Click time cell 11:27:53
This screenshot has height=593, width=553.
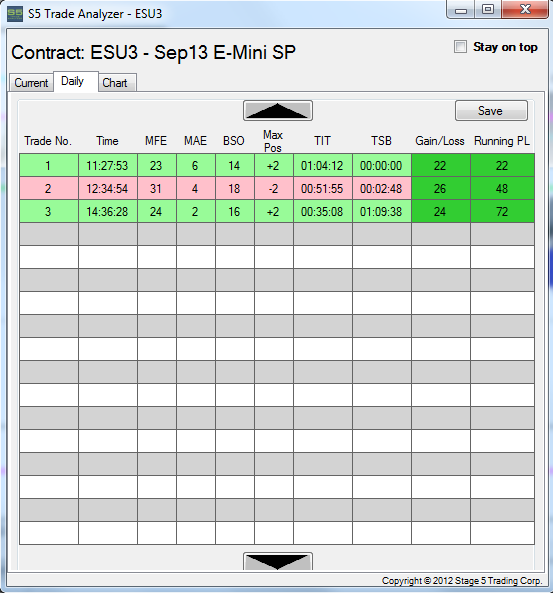(108, 165)
